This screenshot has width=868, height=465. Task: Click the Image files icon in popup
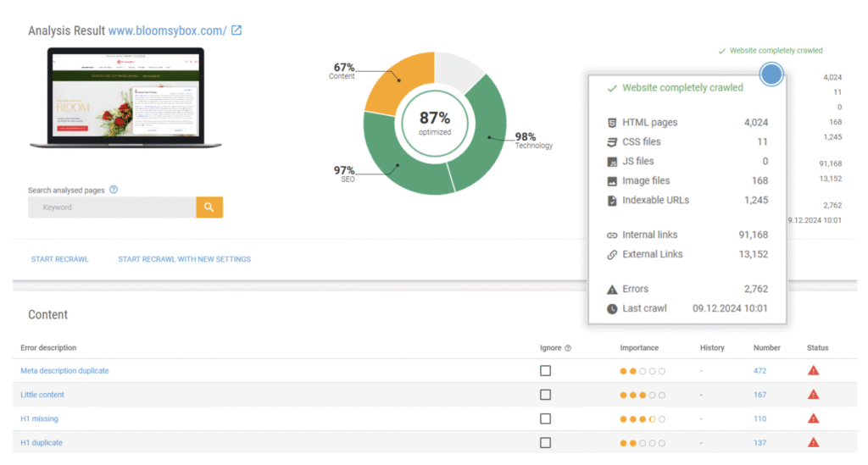[612, 180]
